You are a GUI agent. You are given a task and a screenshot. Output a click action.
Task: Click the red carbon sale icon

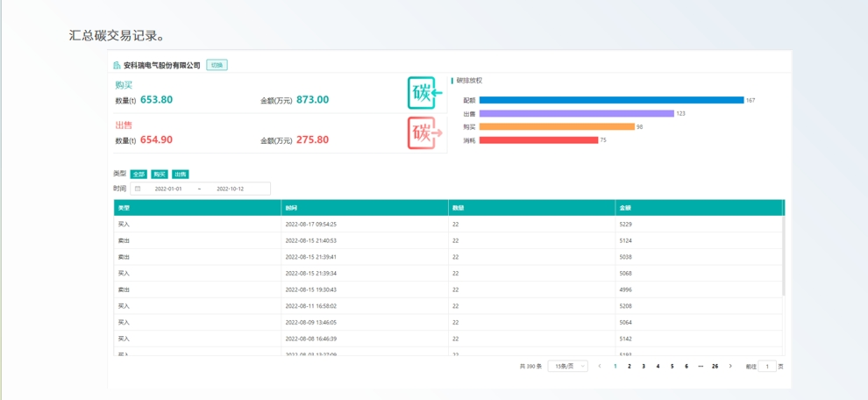pos(424,133)
